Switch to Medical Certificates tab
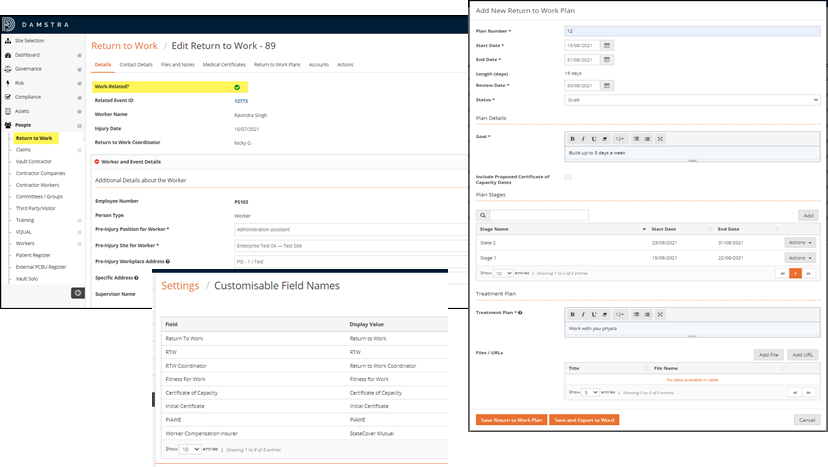 [224, 64]
